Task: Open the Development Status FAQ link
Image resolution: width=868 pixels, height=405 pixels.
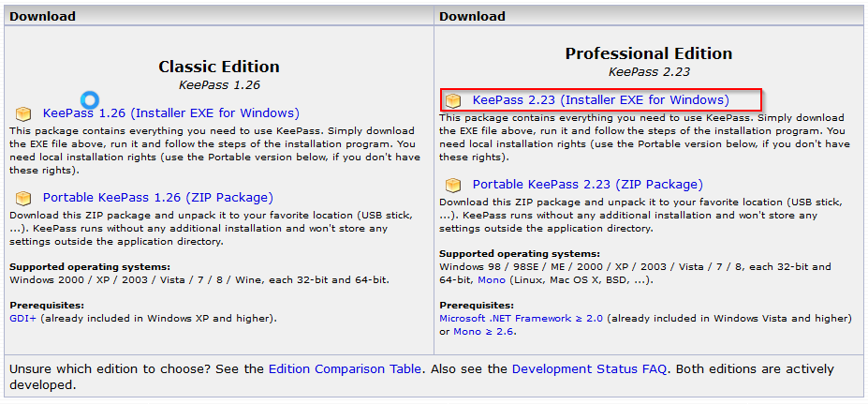Action: [x=589, y=369]
